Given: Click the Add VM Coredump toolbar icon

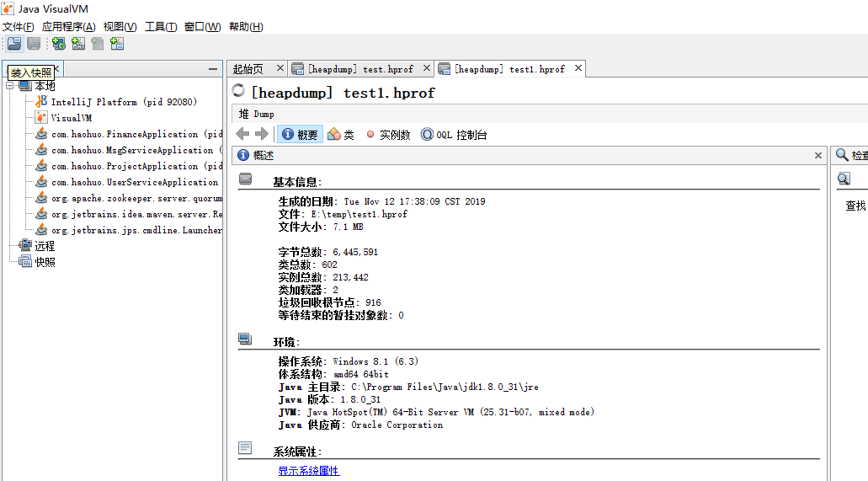Looking at the screenshot, I should (98, 44).
